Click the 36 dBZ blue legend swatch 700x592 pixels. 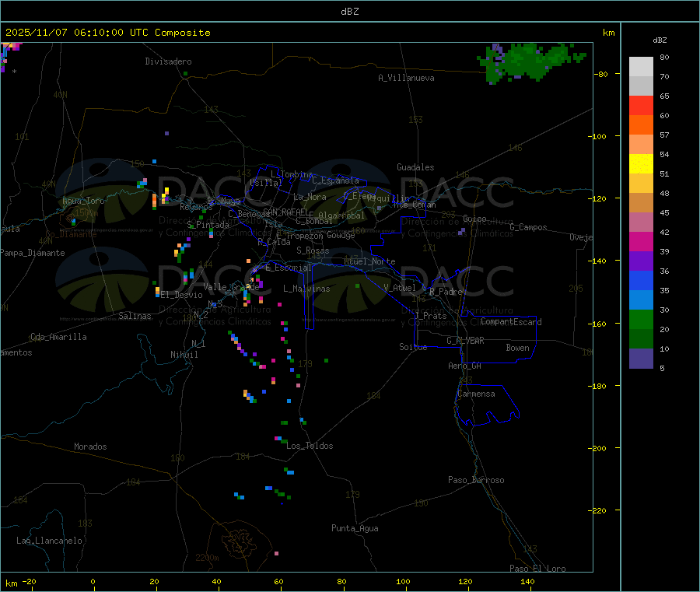pyautogui.click(x=641, y=280)
